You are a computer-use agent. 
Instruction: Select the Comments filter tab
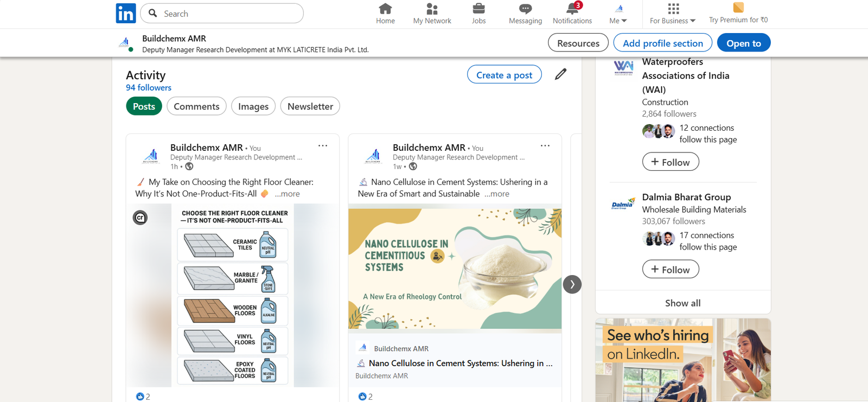[196, 106]
